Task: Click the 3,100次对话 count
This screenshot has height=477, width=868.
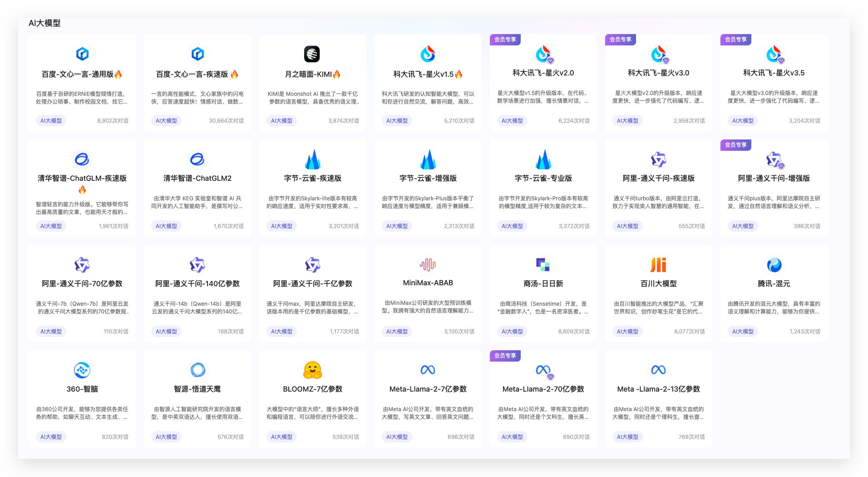Action: tap(459, 332)
